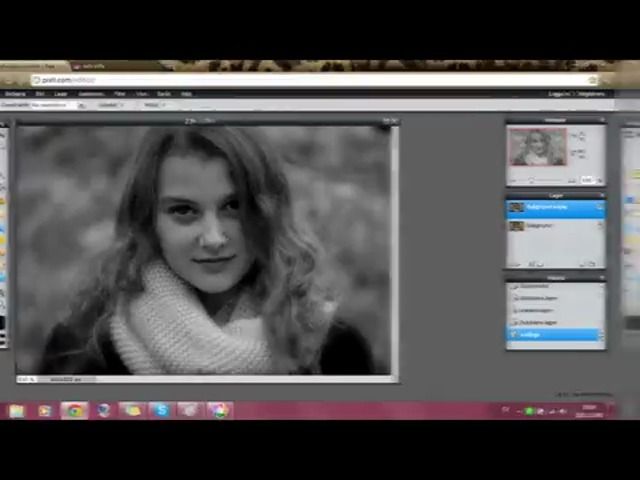Collapse the Navigator panel with its header arrow

602,120
